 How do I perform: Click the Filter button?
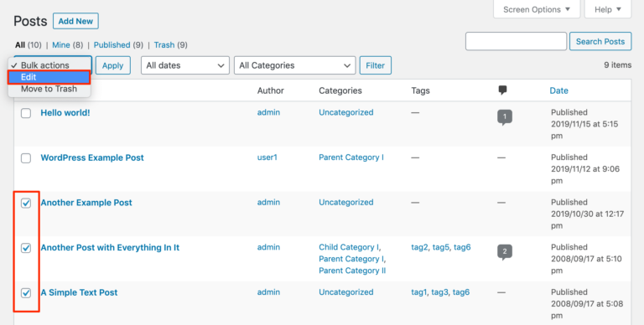pyautogui.click(x=376, y=65)
